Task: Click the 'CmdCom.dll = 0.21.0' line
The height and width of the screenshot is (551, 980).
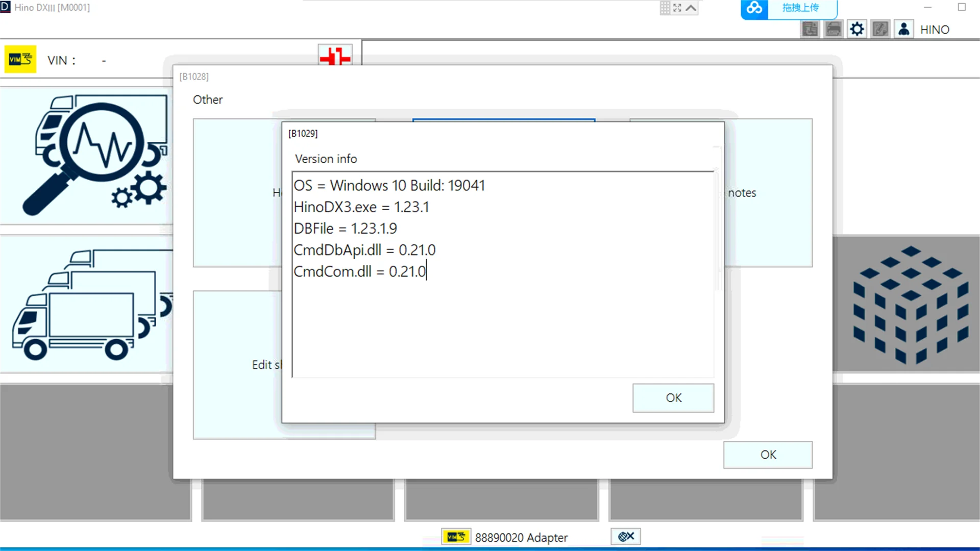Action: pos(360,271)
